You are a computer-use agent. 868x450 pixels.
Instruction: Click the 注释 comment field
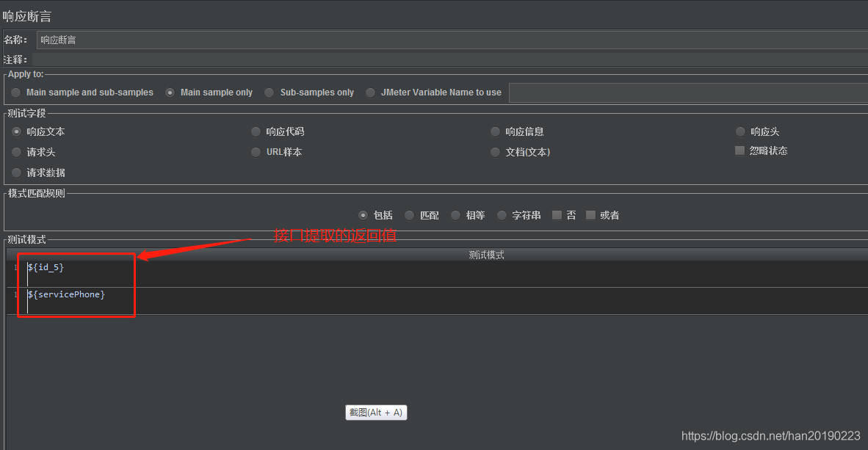point(450,59)
